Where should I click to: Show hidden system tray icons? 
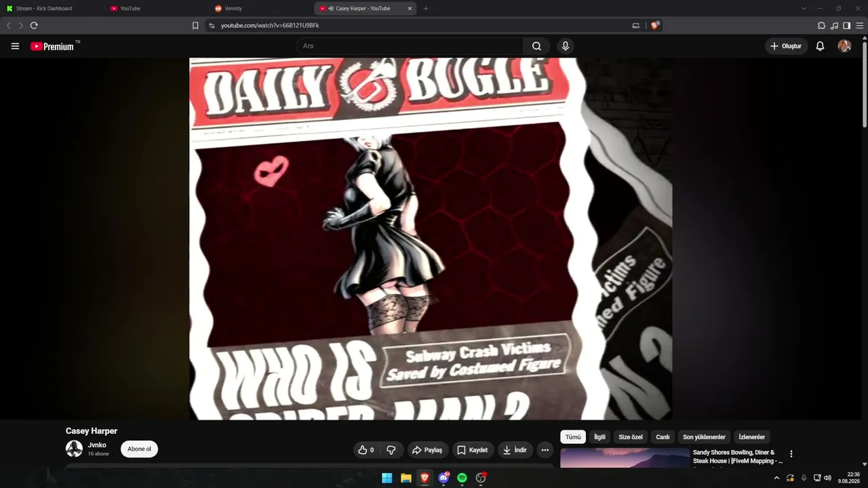coord(776,478)
